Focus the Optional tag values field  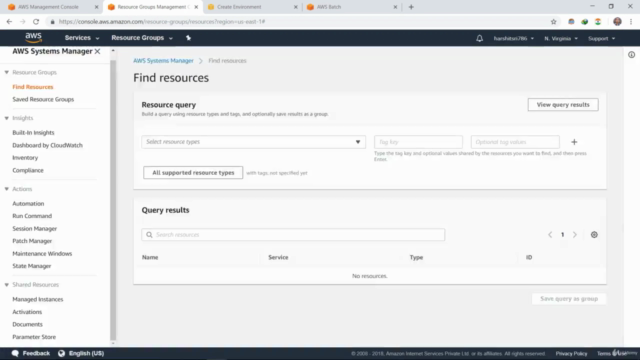[x=515, y=142]
